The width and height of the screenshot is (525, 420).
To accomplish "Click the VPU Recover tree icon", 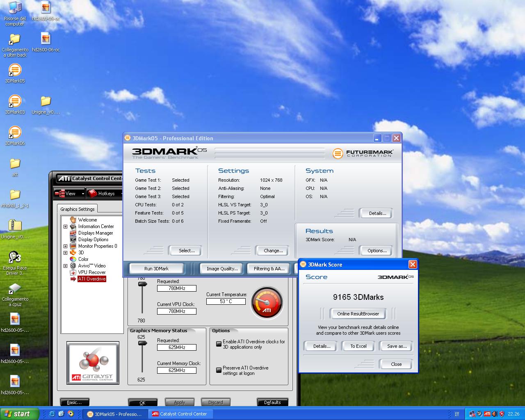I will point(73,272).
